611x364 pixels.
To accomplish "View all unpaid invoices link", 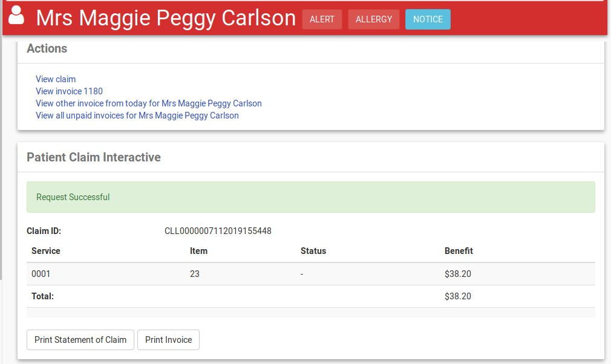I will pyautogui.click(x=137, y=115).
